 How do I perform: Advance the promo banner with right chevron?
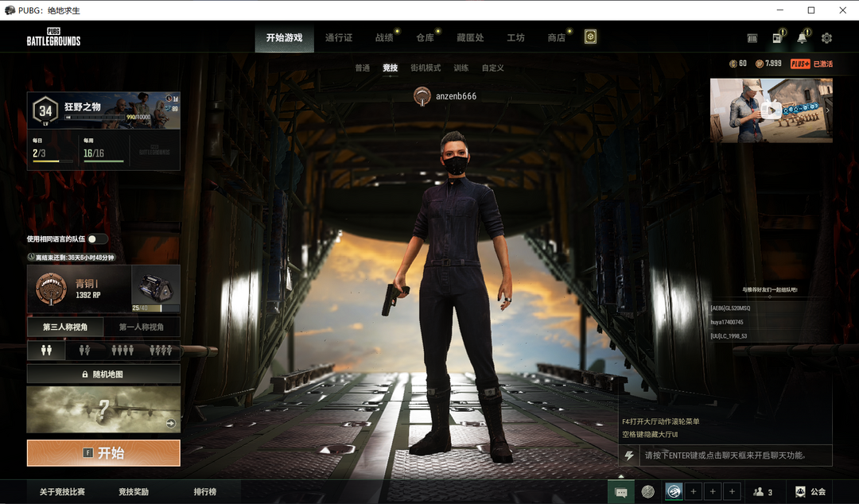(x=828, y=110)
